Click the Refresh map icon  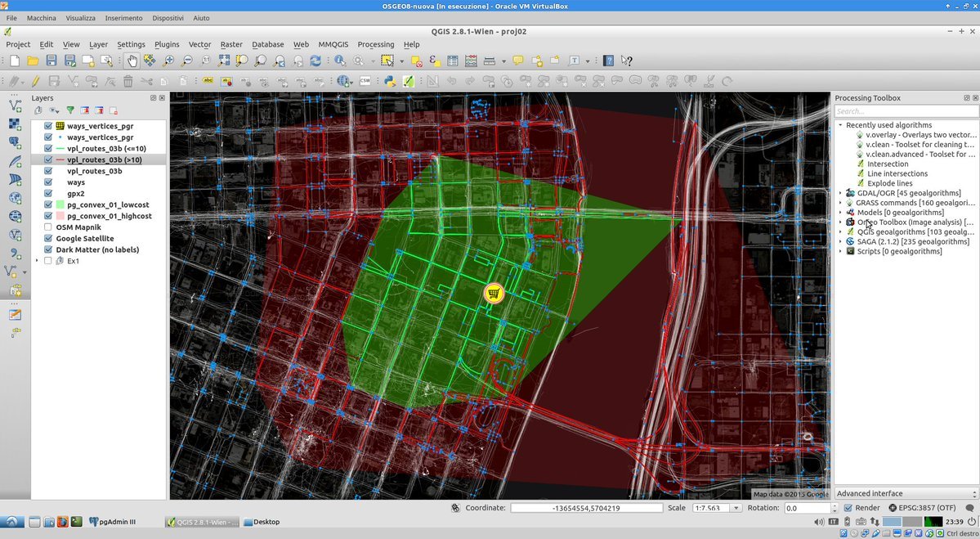coord(315,61)
